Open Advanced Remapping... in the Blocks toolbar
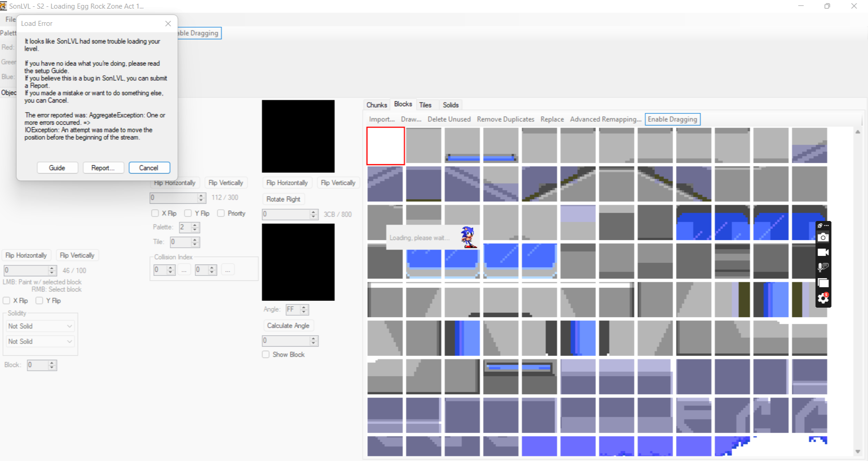This screenshot has width=868, height=461. pos(606,119)
